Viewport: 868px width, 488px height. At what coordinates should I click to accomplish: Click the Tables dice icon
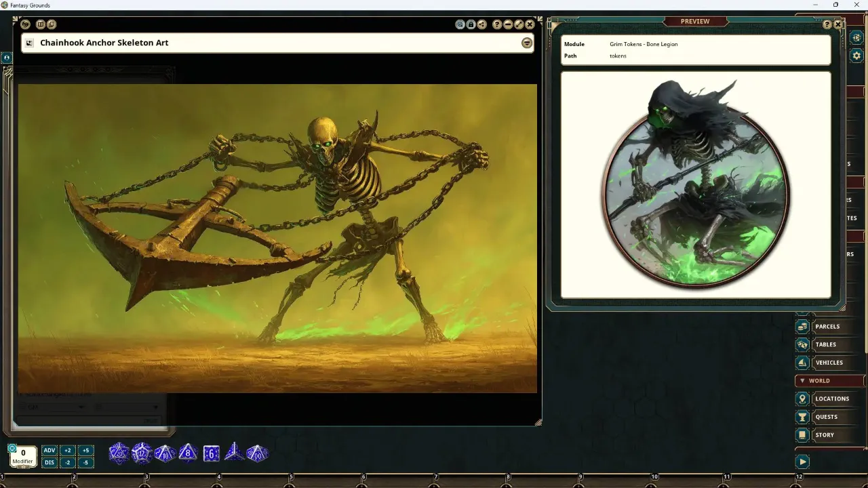pyautogui.click(x=802, y=344)
